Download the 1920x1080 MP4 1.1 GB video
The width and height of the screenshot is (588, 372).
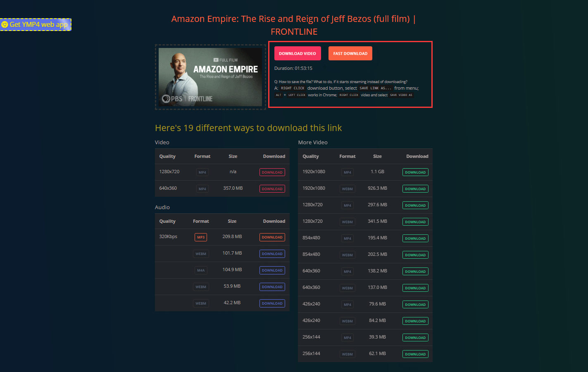415,172
